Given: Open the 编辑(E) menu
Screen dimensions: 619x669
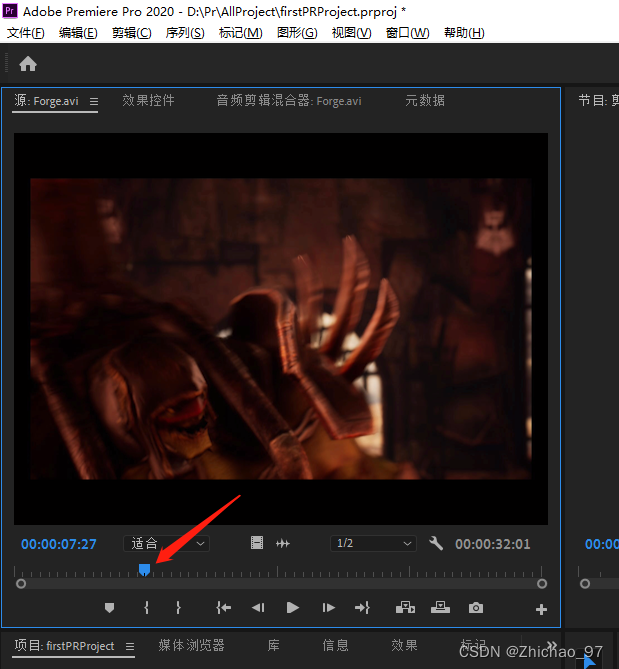Looking at the screenshot, I should click(x=78, y=33).
